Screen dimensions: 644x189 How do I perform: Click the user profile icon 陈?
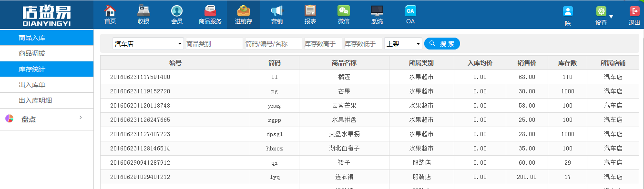tap(568, 12)
